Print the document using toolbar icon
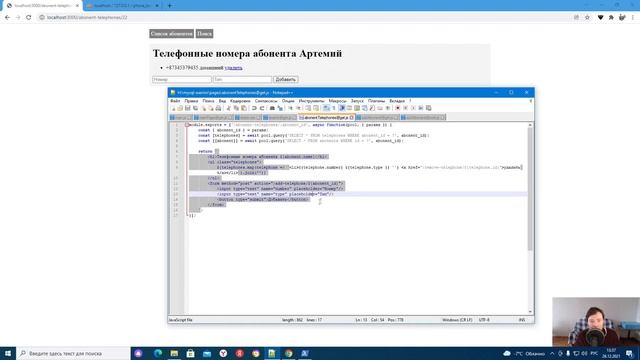Screen dimensions: 640x360 (x=218, y=108)
